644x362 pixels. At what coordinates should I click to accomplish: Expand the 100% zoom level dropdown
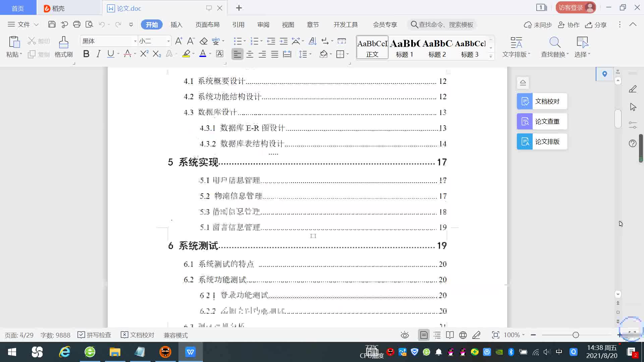click(x=515, y=335)
